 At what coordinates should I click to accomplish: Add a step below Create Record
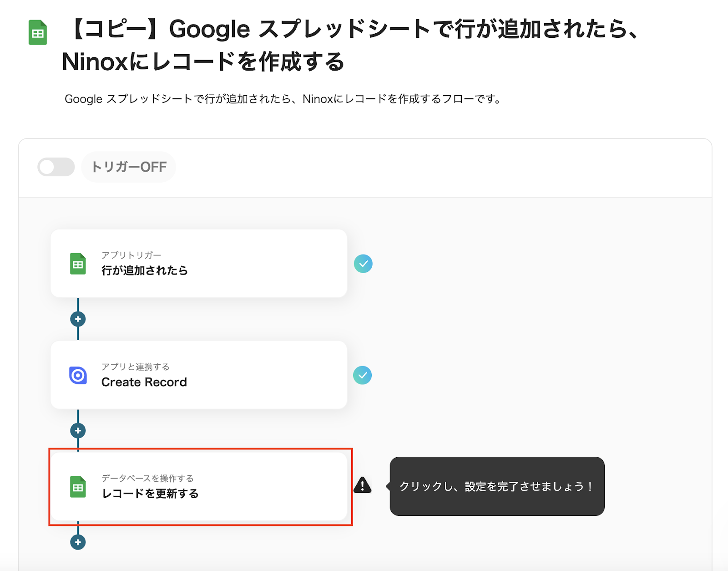pyautogui.click(x=78, y=431)
